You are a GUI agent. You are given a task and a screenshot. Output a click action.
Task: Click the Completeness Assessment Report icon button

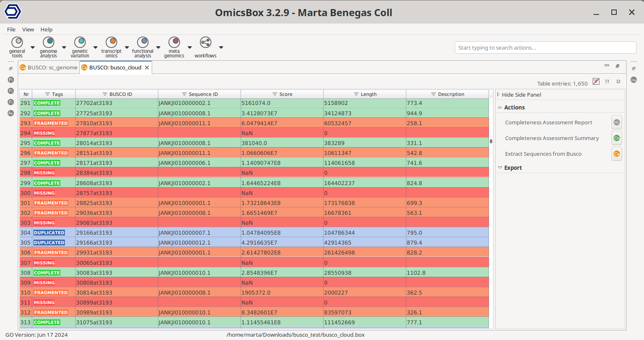click(616, 123)
